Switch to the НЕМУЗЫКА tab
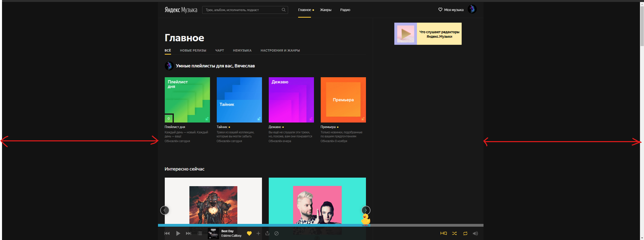644x240 pixels. point(242,50)
